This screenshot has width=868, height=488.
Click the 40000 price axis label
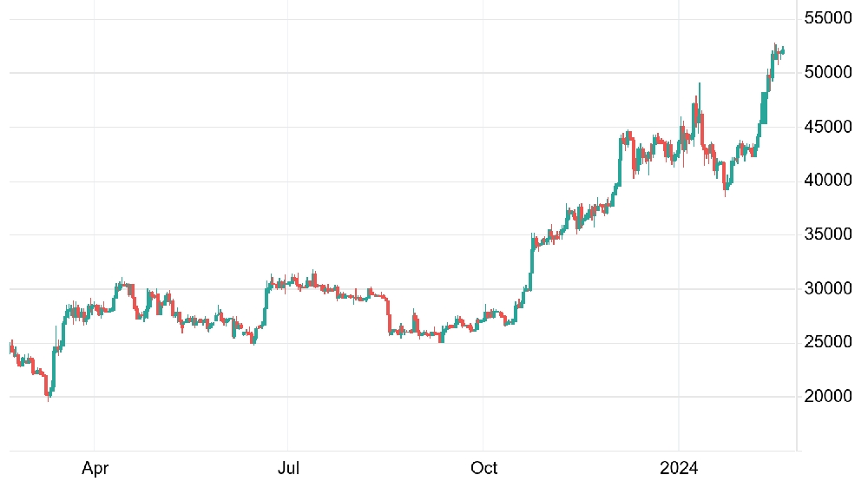(x=827, y=180)
